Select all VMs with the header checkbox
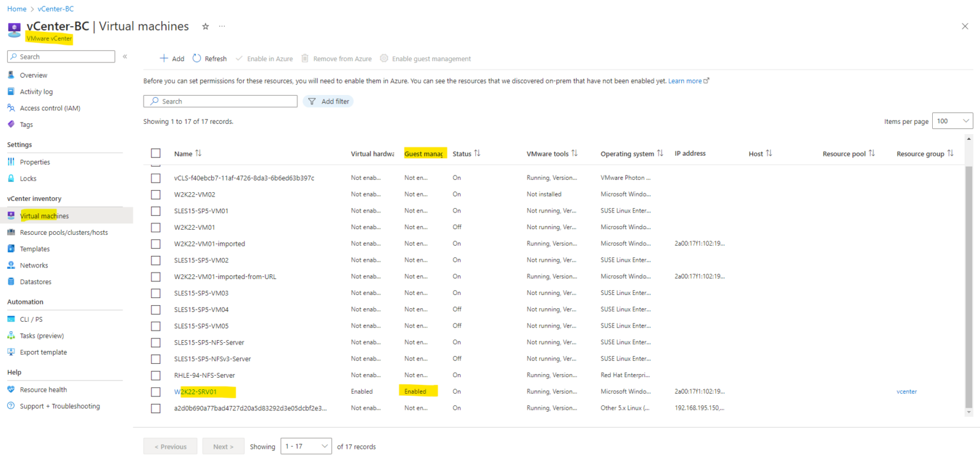 pos(156,153)
